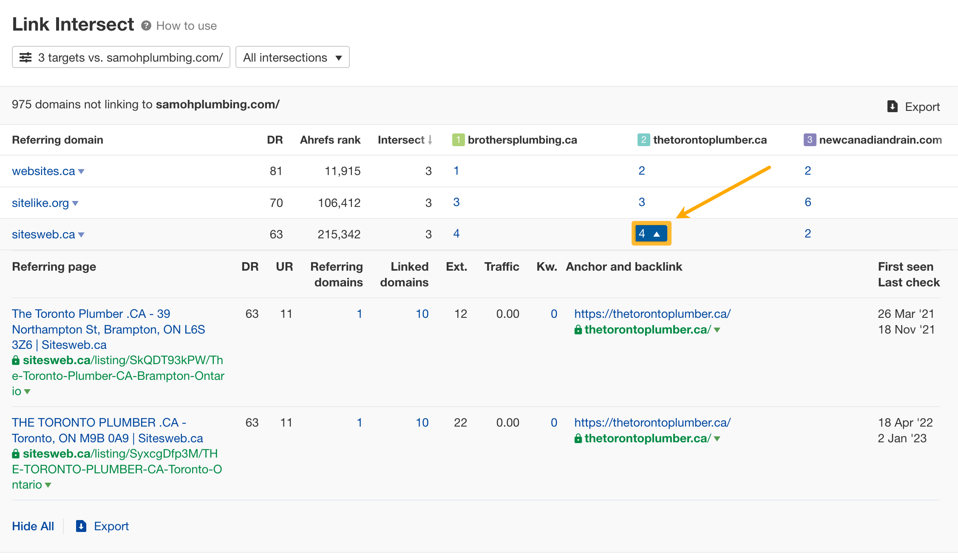Sort by the DR column header
Image resolution: width=958 pixels, height=560 pixels.
point(275,140)
